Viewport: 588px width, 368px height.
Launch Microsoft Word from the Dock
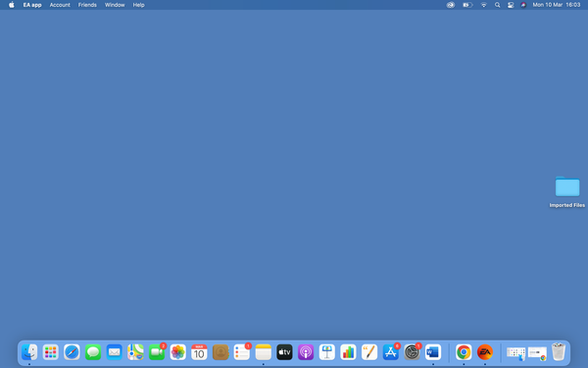[x=433, y=352]
